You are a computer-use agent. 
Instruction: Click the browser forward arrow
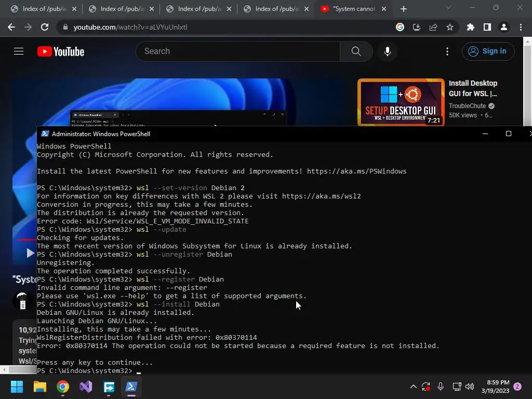pyautogui.click(x=28, y=27)
